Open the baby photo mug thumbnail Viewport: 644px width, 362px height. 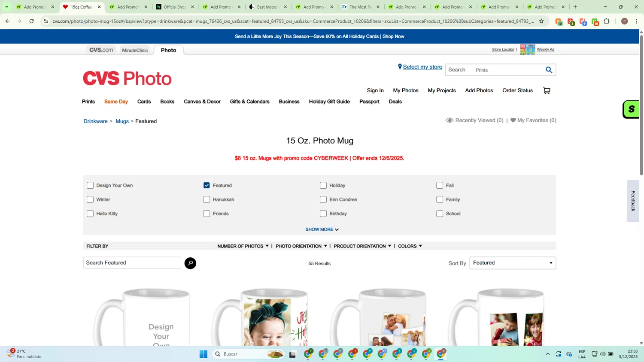pos(261,317)
